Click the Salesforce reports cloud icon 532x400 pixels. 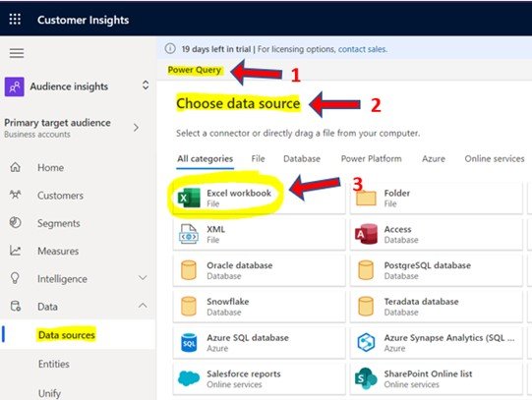tap(189, 378)
